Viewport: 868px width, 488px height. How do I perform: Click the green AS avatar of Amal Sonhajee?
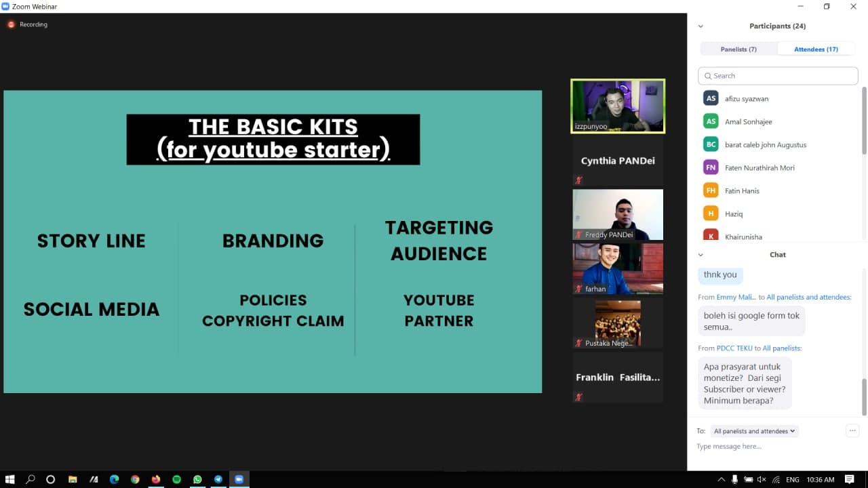[x=711, y=121]
